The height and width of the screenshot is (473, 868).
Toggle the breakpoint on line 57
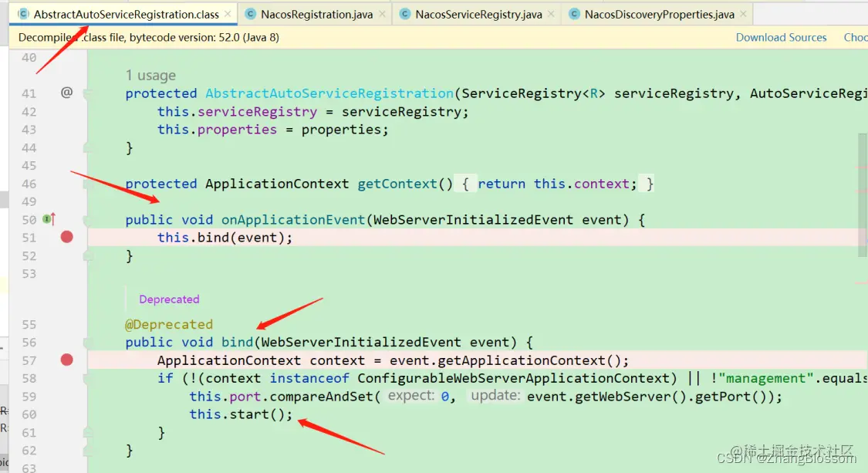[67, 360]
